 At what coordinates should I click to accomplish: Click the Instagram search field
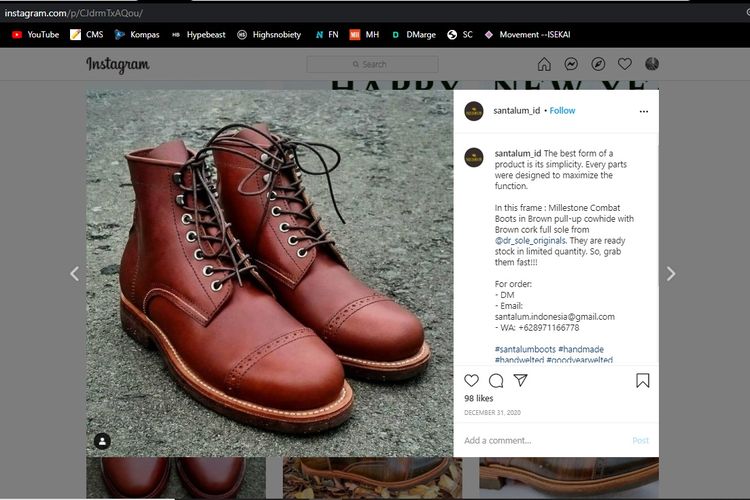[372, 64]
